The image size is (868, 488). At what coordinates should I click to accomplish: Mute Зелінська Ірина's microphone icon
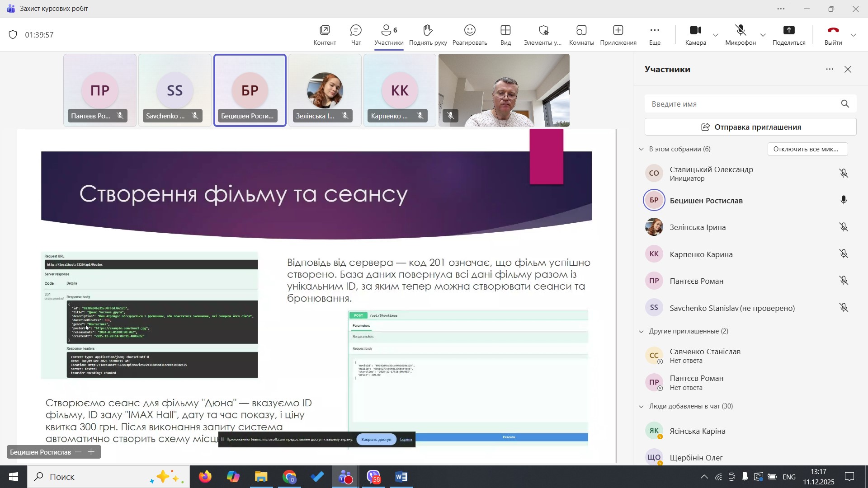click(844, 227)
